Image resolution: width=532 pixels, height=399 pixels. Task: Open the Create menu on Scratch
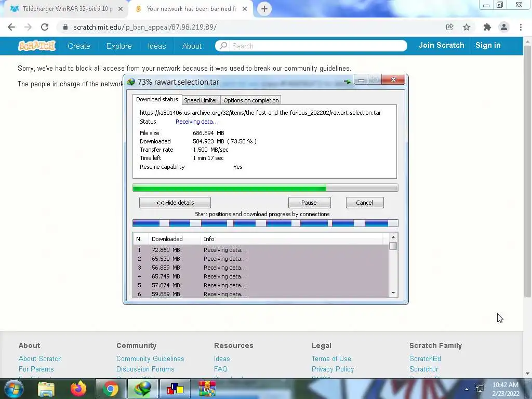tap(79, 46)
